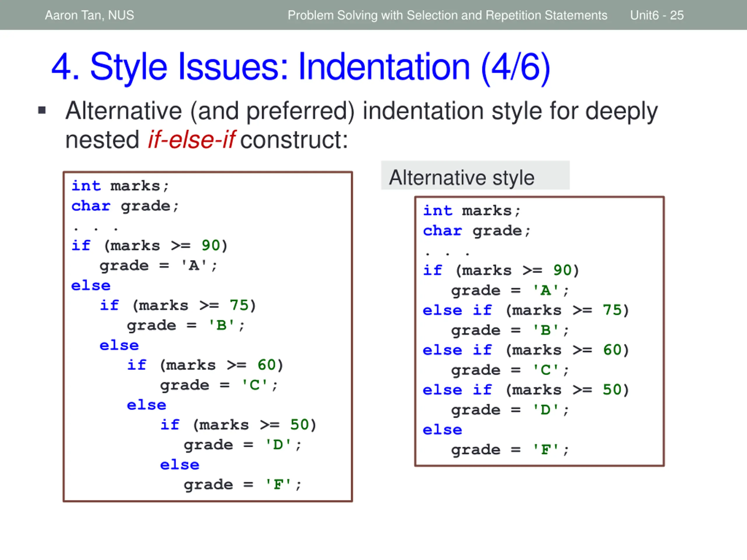Click 'if (marks >= 60)' in the left code box
This screenshot has width=747, height=560.
point(205,365)
